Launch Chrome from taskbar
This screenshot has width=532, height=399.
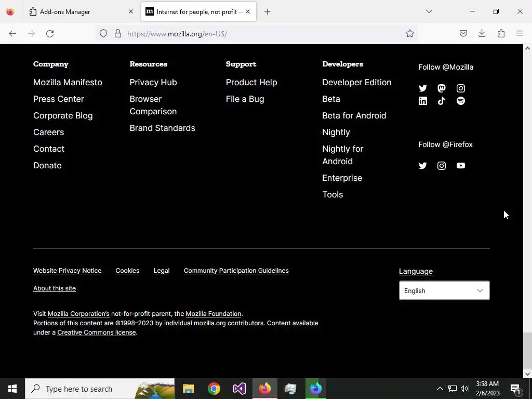click(x=214, y=389)
